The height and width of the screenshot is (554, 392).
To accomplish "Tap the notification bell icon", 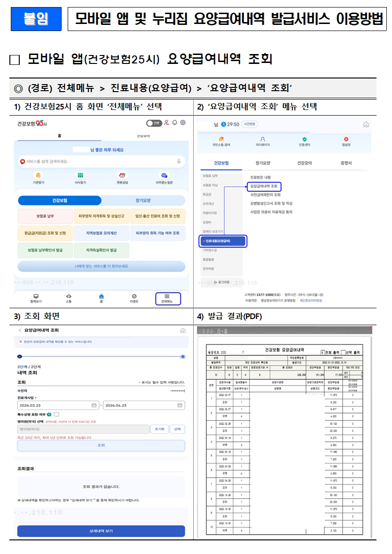I will pos(175,123).
